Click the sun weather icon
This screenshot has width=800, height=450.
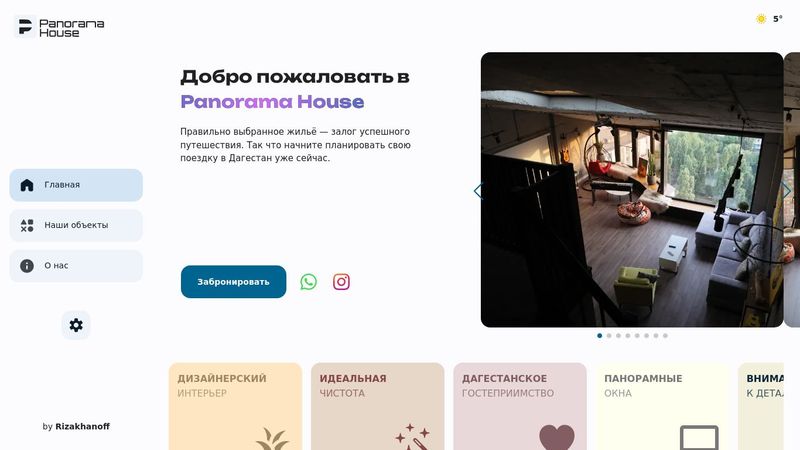coord(761,19)
